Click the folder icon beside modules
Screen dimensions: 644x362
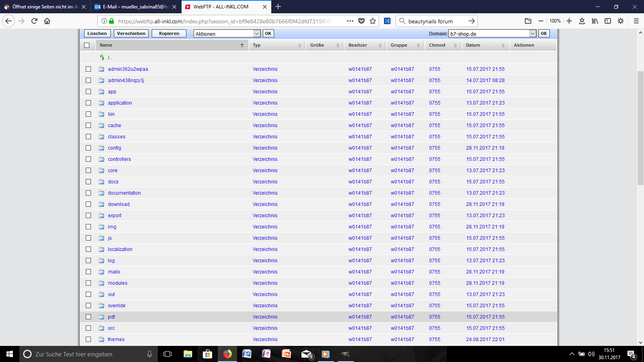point(102,283)
